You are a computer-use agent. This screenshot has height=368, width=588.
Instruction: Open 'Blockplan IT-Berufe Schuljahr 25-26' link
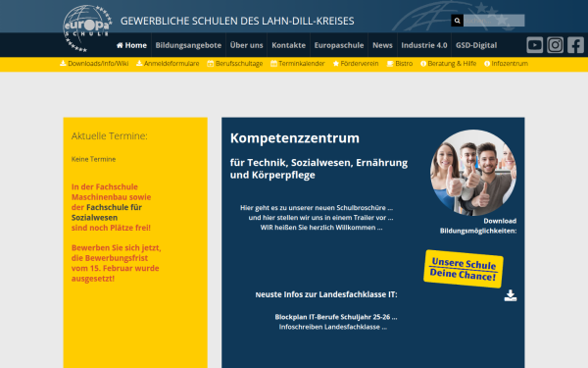click(336, 317)
